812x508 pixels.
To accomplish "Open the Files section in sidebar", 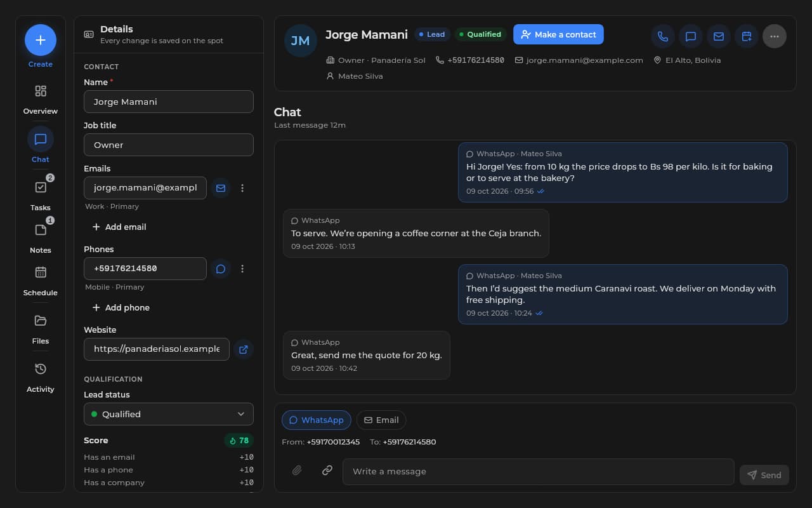I will (41, 328).
